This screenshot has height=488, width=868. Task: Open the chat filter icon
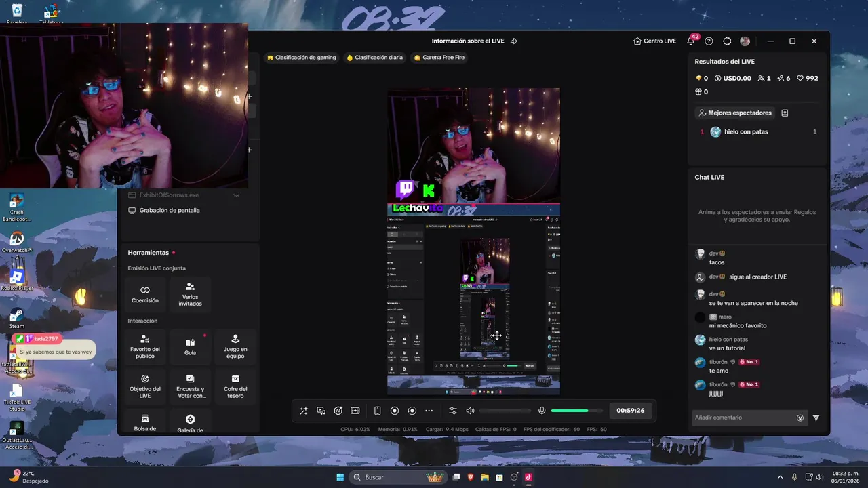(x=816, y=418)
